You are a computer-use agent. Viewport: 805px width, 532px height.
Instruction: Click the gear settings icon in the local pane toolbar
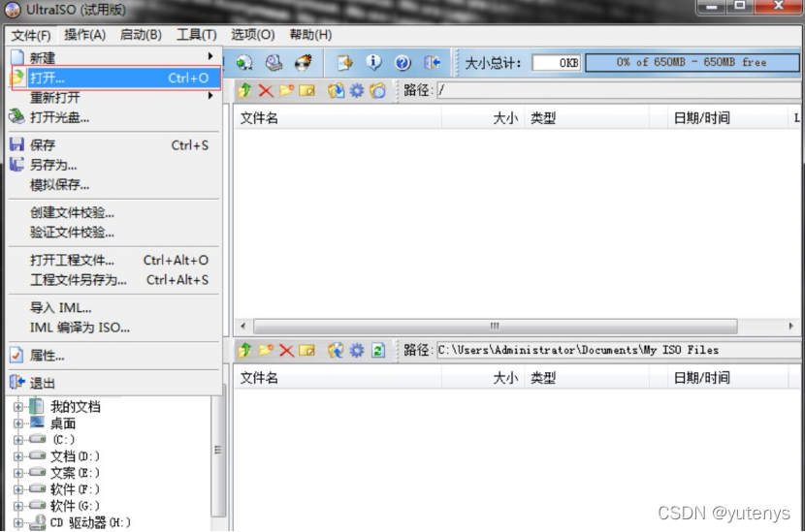356,351
